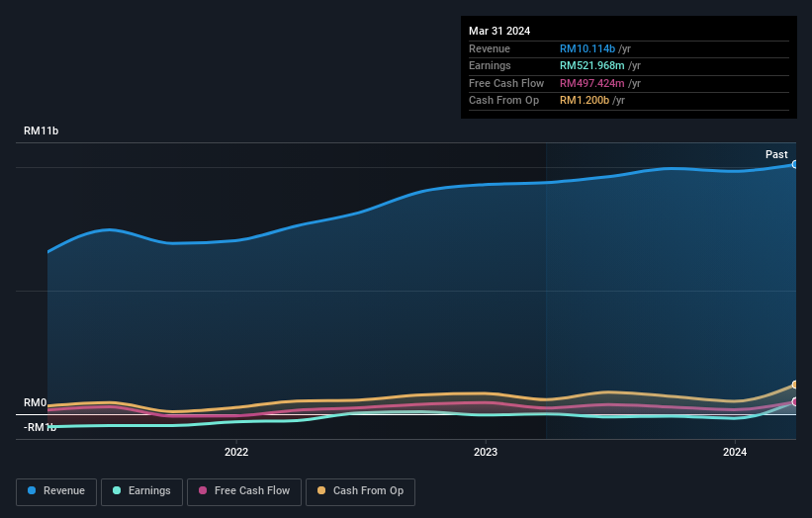The image size is (812, 518).
Task: Click the Earnings row label in tooltip
Action: click(x=490, y=65)
